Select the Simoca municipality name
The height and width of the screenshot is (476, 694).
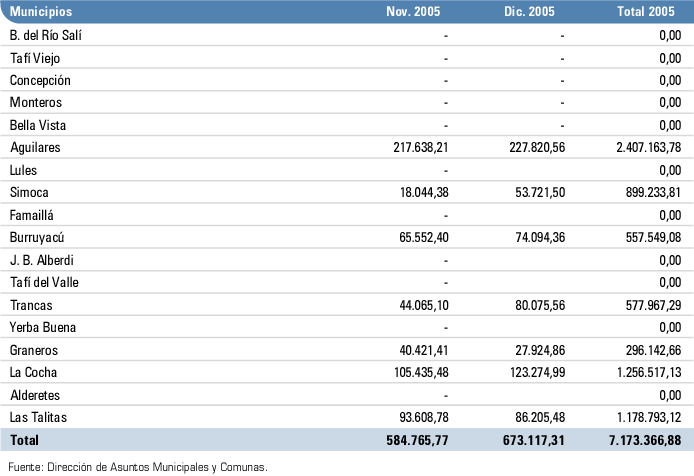click(x=30, y=192)
